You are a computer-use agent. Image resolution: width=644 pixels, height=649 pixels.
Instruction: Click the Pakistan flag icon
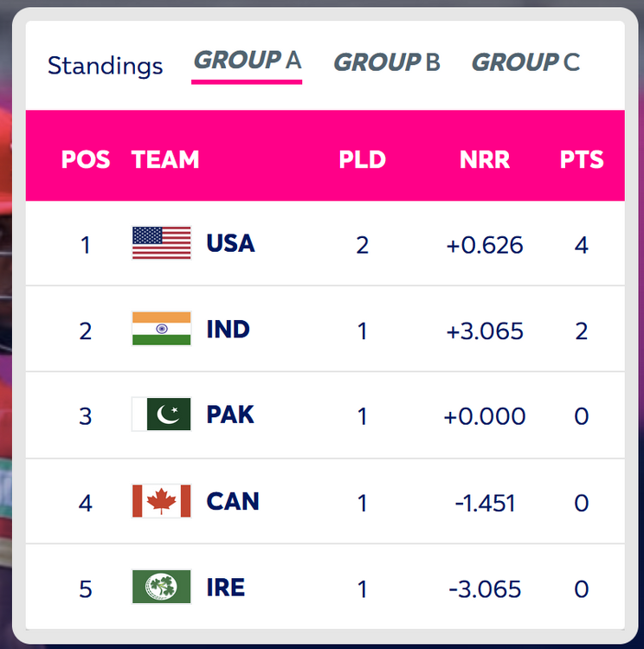pos(161,414)
